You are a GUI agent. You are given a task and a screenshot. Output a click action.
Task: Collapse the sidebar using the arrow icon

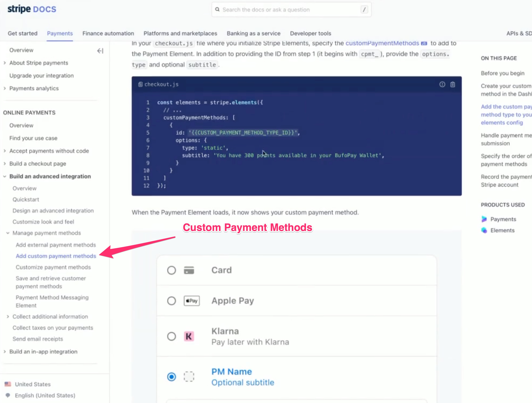(x=100, y=51)
